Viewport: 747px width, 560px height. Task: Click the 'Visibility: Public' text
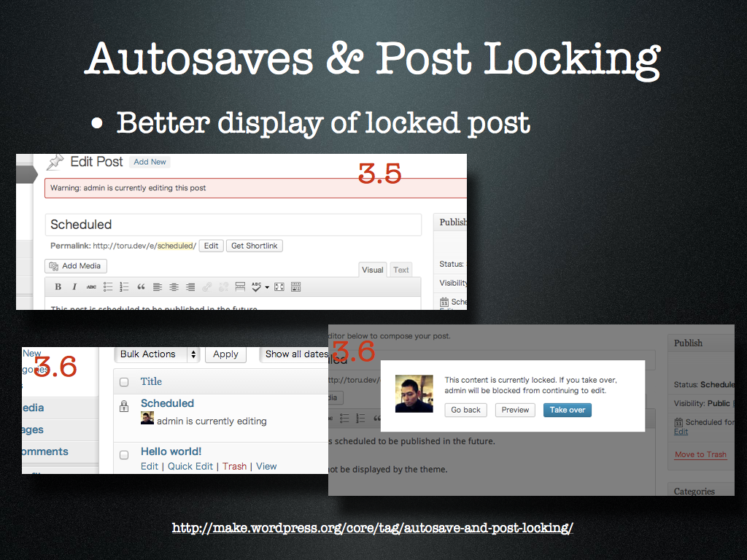702,403
